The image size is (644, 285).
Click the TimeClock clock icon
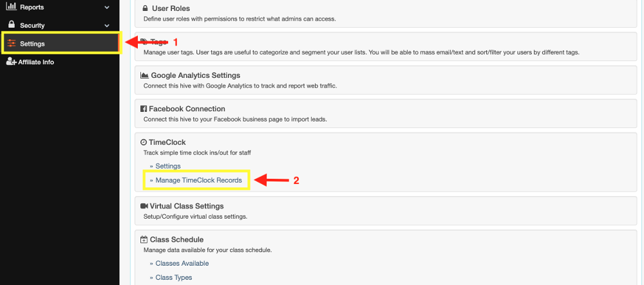[143, 142]
